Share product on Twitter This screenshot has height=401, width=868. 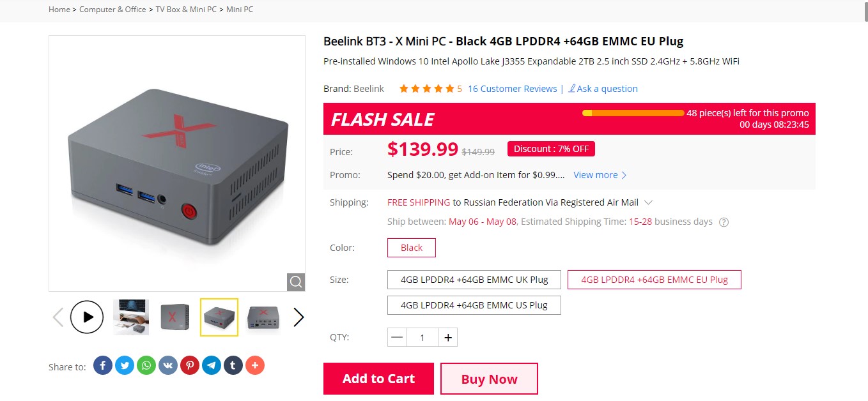[125, 365]
